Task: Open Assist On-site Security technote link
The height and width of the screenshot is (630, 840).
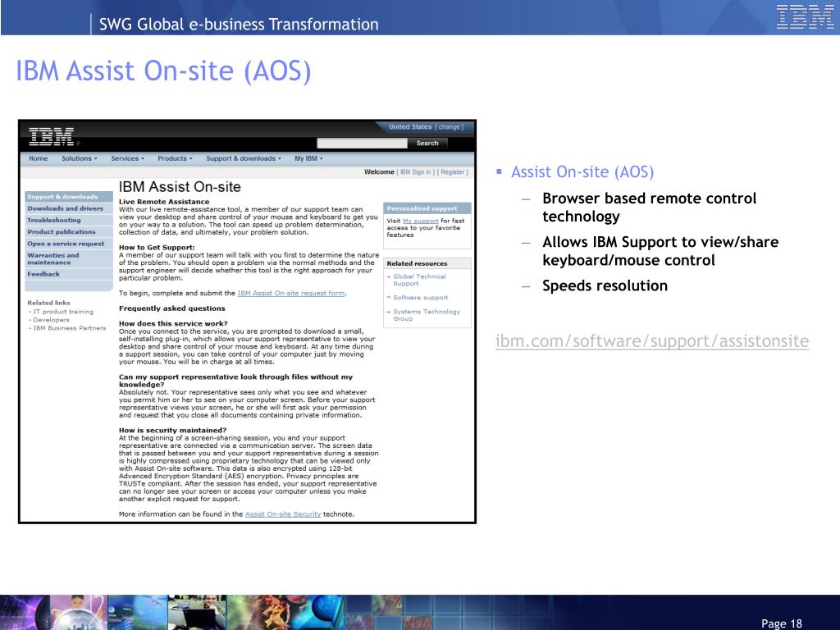Action: (x=283, y=514)
